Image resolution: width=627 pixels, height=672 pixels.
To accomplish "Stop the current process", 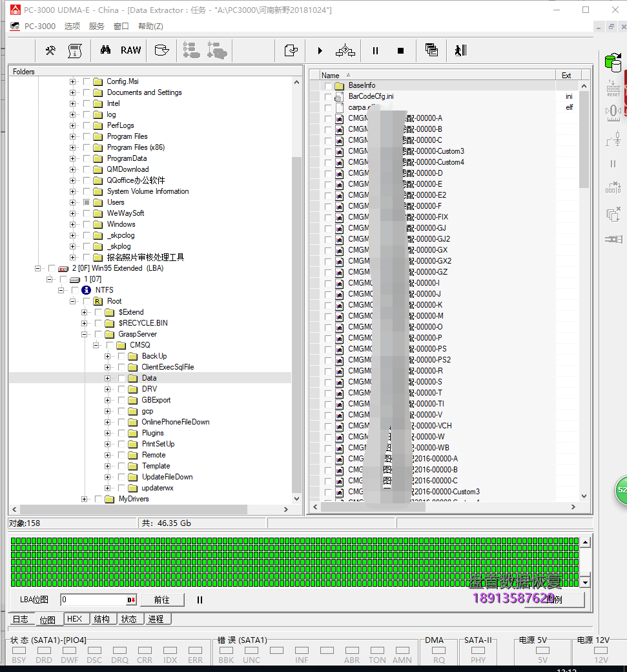I will coord(400,50).
